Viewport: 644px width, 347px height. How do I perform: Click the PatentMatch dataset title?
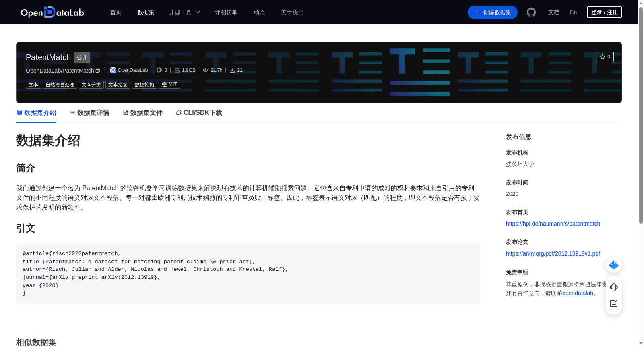(x=48, y=57)
